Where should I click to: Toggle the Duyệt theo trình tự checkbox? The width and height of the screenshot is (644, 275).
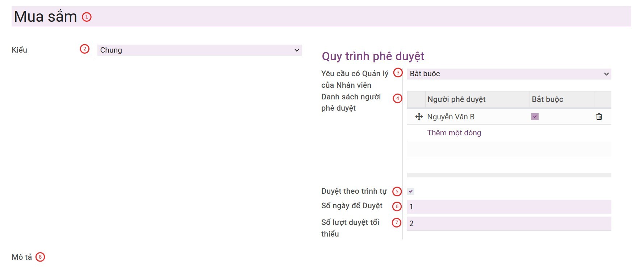point(411,192)
